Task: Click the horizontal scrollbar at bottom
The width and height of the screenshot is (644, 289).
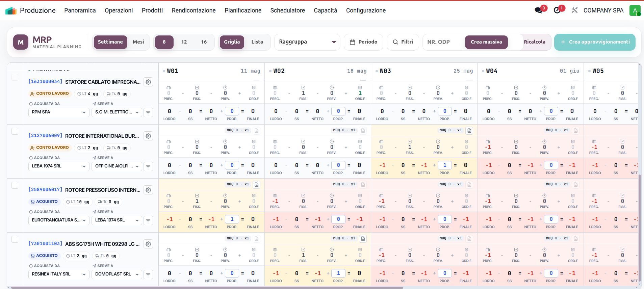Action: pyautogui.click(x=207, y=288)
